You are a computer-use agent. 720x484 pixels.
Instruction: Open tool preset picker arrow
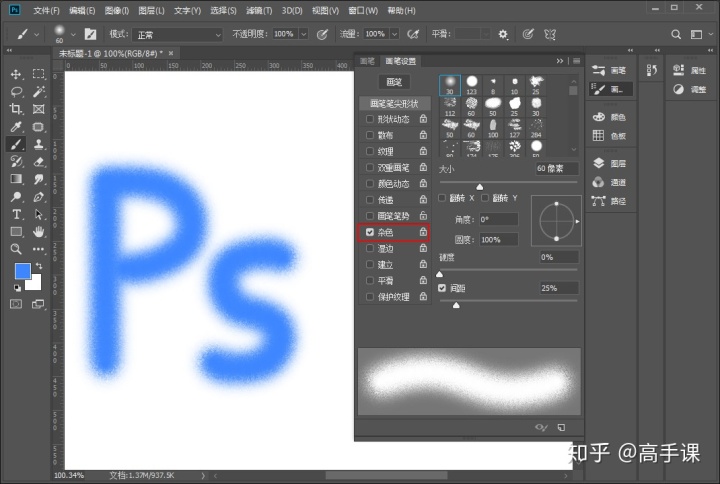(36, 34)
